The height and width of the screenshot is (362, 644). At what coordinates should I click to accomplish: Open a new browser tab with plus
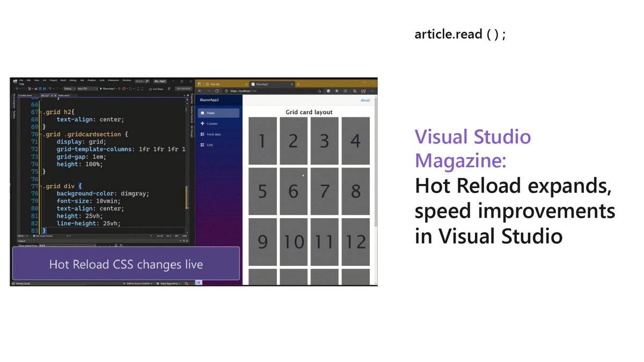[298, 84]
